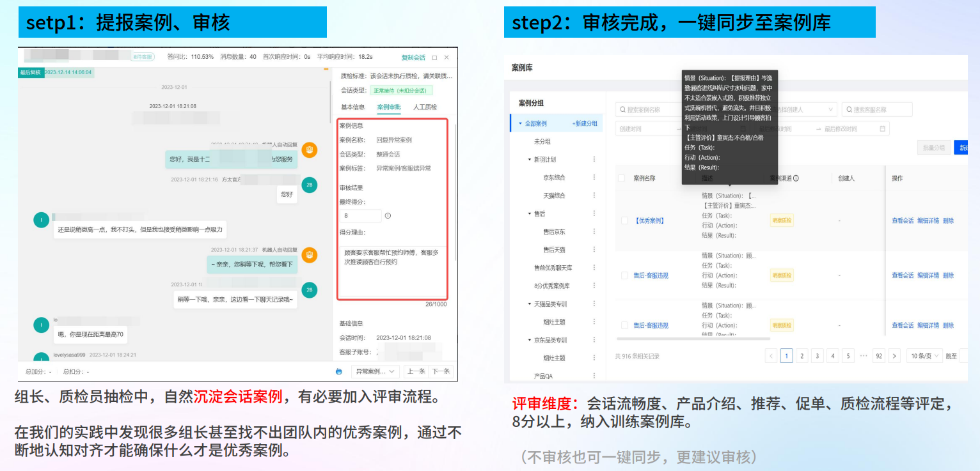Click 查看会话 in 【优秀案例】 row
The height and width of the screenshot is (471, 980).
point(903,220)
